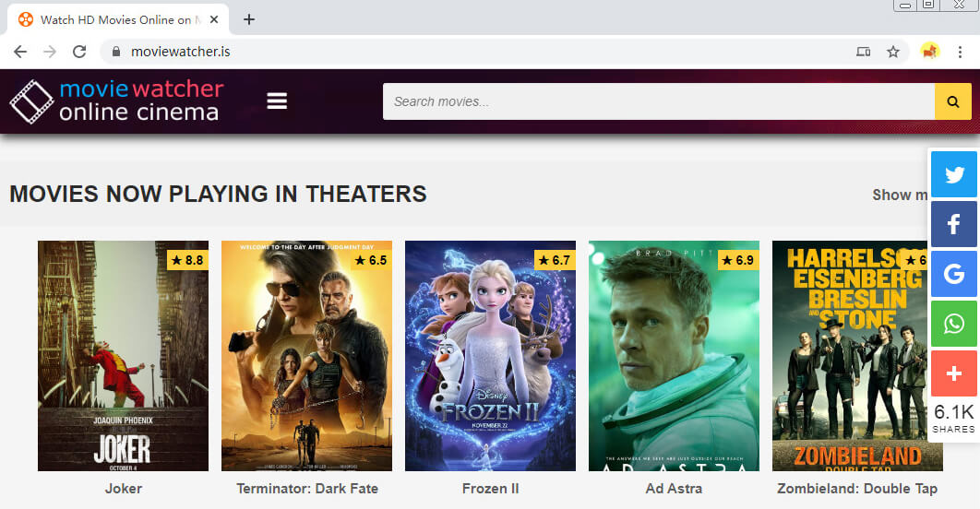Reload the page with the refresh icon
This screenshot has height=509, width=980.
tap(79, 52)
